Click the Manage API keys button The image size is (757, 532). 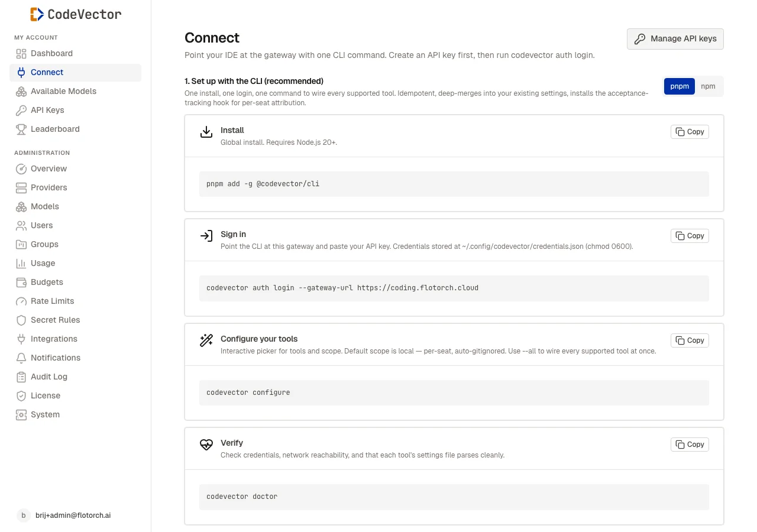tap(675, 39)
